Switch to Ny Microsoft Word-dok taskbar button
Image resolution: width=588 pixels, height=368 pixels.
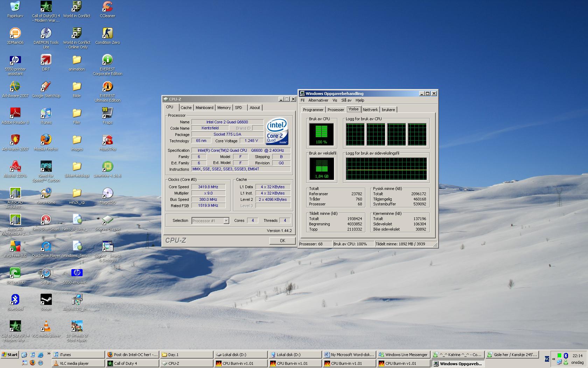click(x=349, y=355)
